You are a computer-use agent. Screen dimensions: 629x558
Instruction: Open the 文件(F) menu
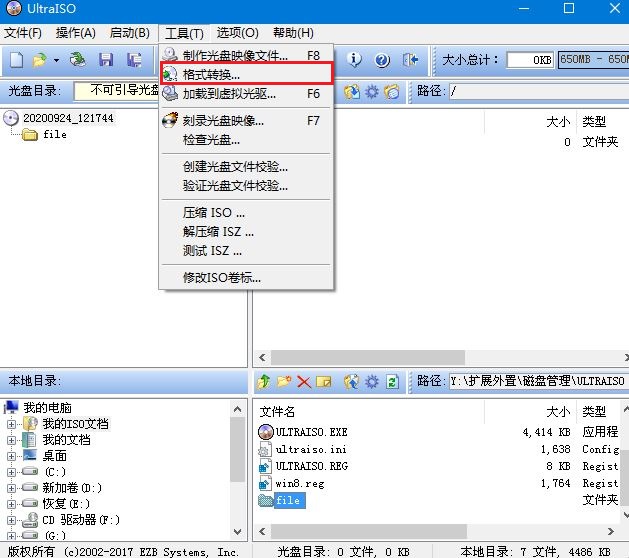pyautogui.click(x=23, y=33)
